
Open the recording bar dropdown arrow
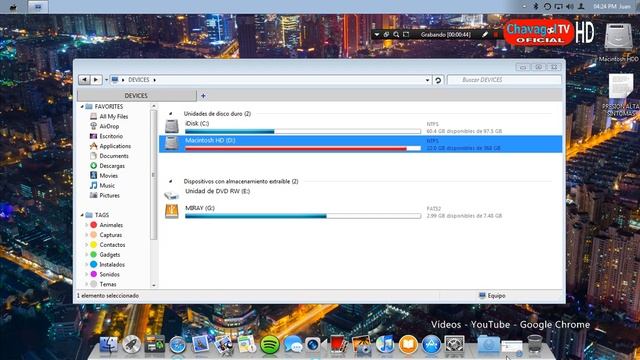click(x=377, y=35)
